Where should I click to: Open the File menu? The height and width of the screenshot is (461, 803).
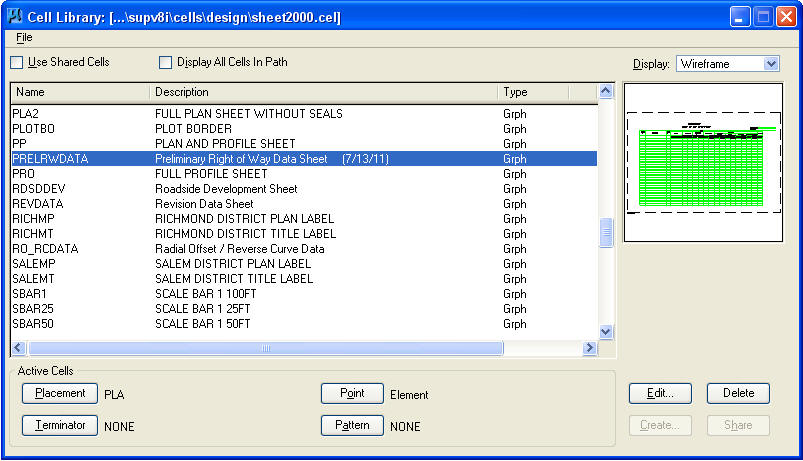click(24, 37)
